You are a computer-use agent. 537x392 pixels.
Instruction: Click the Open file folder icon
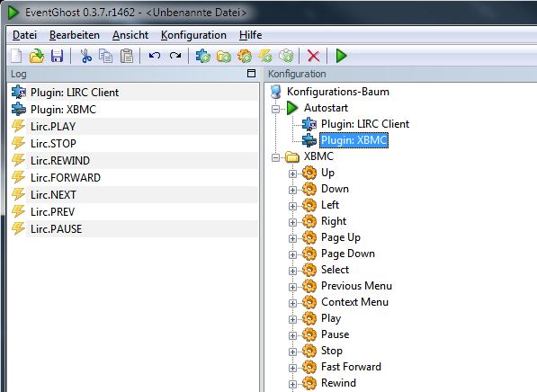point(37,56)
